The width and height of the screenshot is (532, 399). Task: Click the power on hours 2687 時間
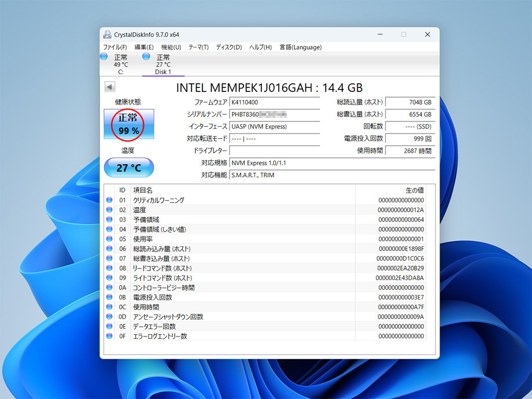coord(410,151)
